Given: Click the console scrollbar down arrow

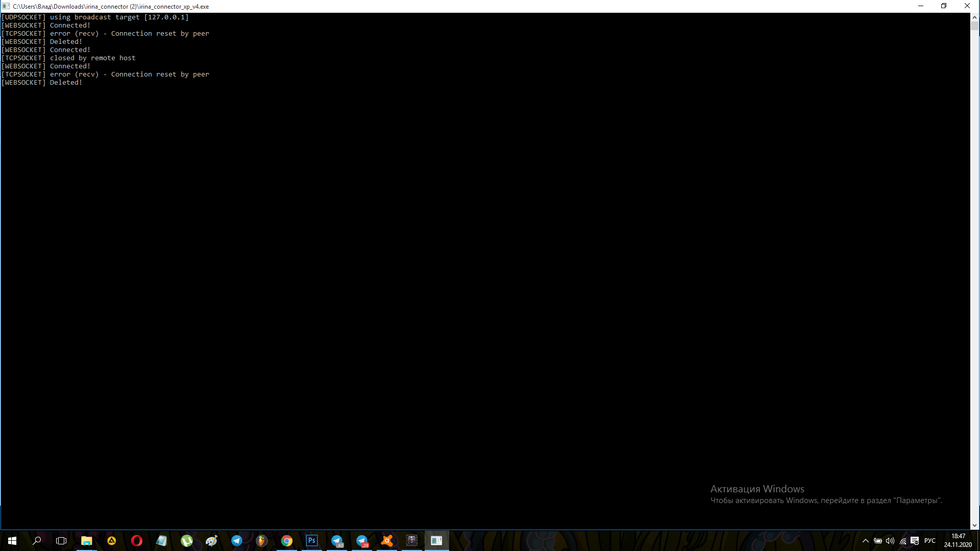Looking at the screenshot, I should coord(974,525).
